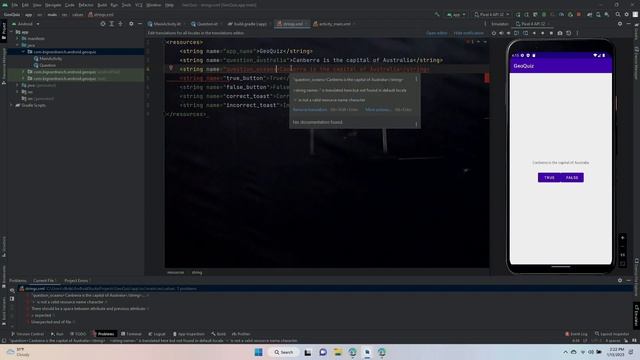Image resolution: width=640 pixels, height=360 pixels.
Task: Open the Version Control tool window
Action: [x=27, y=334]
